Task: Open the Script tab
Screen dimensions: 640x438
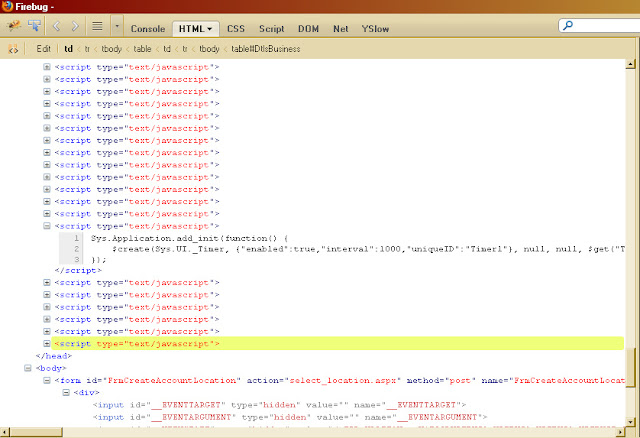Action: (271, 29)
